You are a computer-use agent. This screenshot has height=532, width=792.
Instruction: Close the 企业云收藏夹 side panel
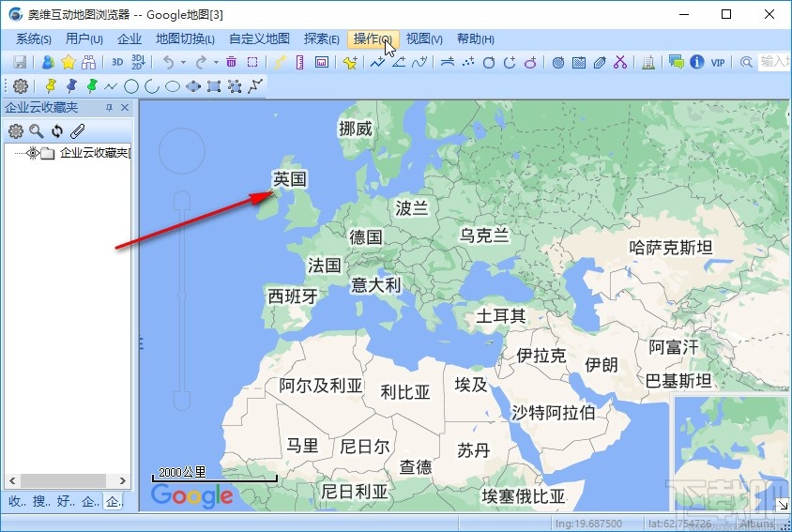(125, 108)
